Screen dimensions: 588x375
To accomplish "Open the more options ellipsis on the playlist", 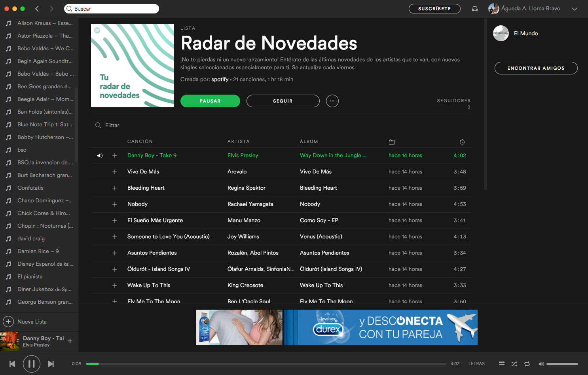I will [x=332, y=101].
